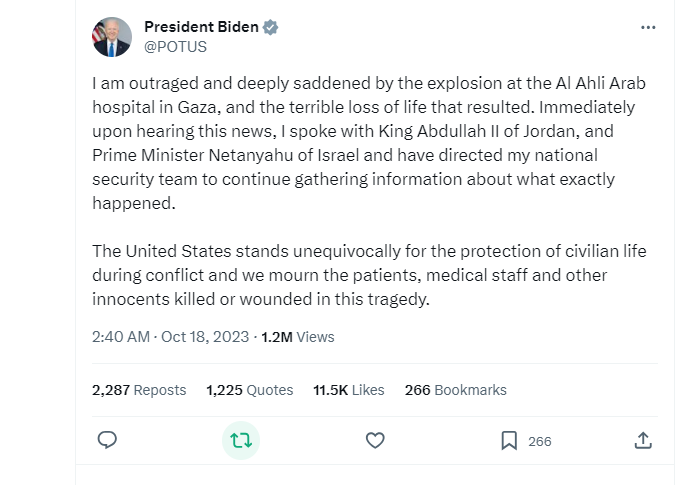Screen dimensions: 697x485
Task: Click the green repost icon
Action: coord(240,440)
